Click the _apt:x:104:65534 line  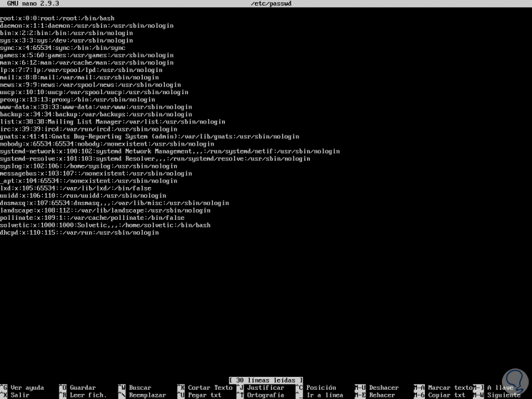click(x=89, y=181)
